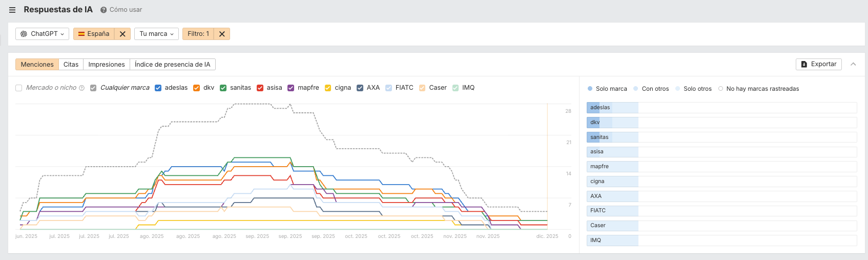Open the hamburger navigation menu

tap(12, 10)
